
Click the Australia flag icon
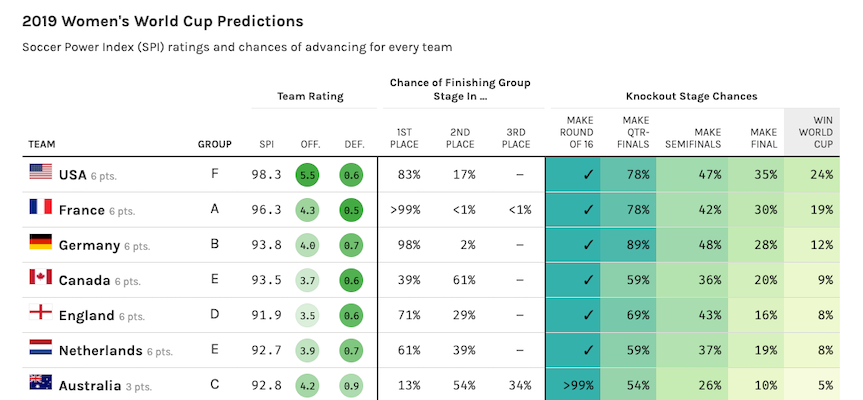41,382
